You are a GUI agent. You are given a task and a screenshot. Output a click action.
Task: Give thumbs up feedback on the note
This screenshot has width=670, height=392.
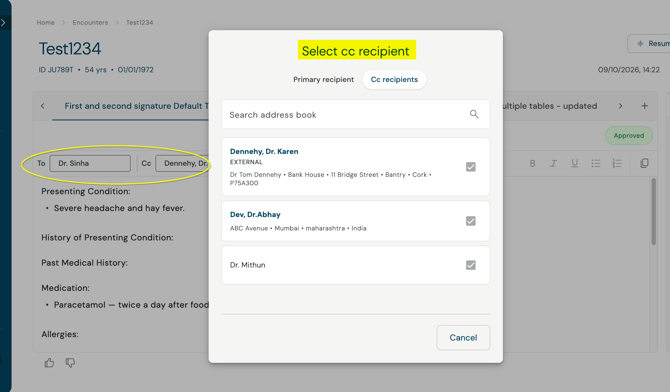(x=49, y=363)
